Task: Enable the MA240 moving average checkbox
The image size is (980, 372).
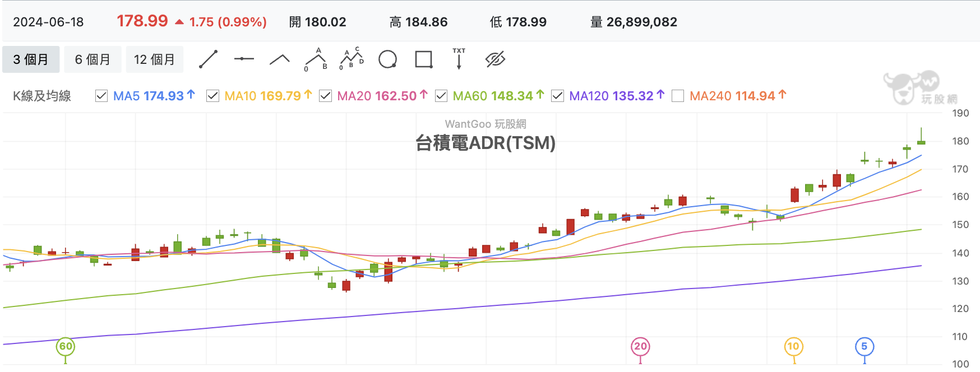Action: point(678,96)
